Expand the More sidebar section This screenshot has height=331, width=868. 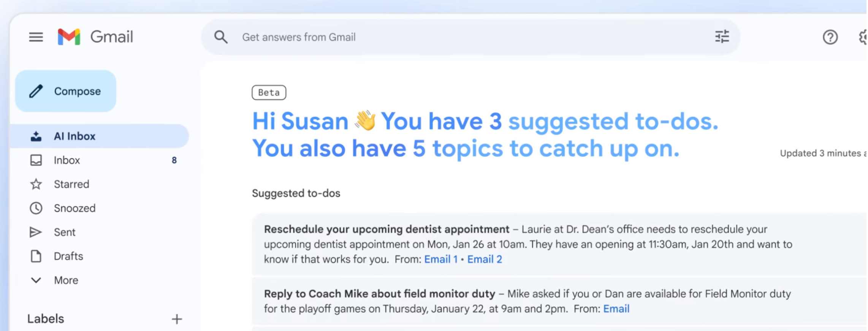(x=99, y=280)
